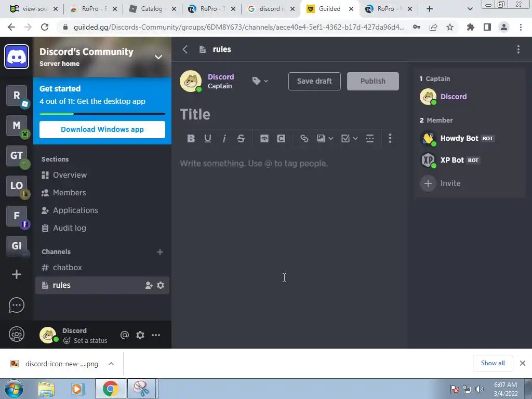Add new channel with plus icon
This screenshot has height=399, width=532.
[x=160, y=252]
